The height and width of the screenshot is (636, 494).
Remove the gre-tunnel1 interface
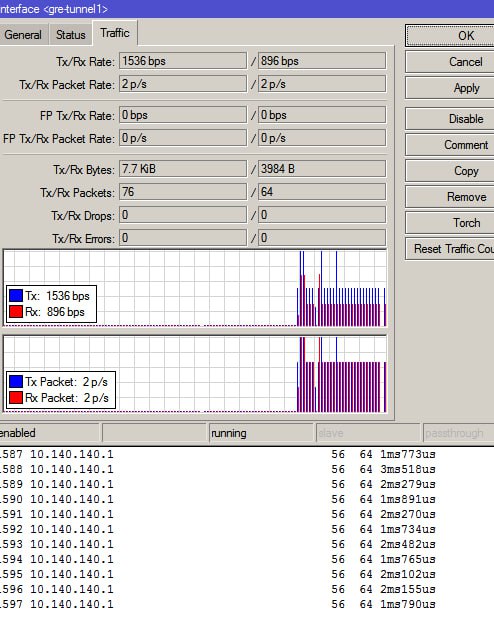[x=450, y=197]
